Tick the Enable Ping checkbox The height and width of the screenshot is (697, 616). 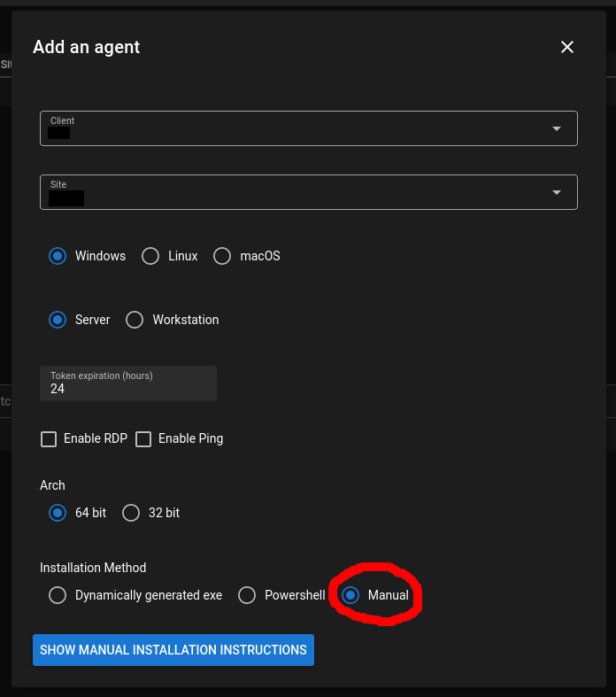(x=143, y=439)
